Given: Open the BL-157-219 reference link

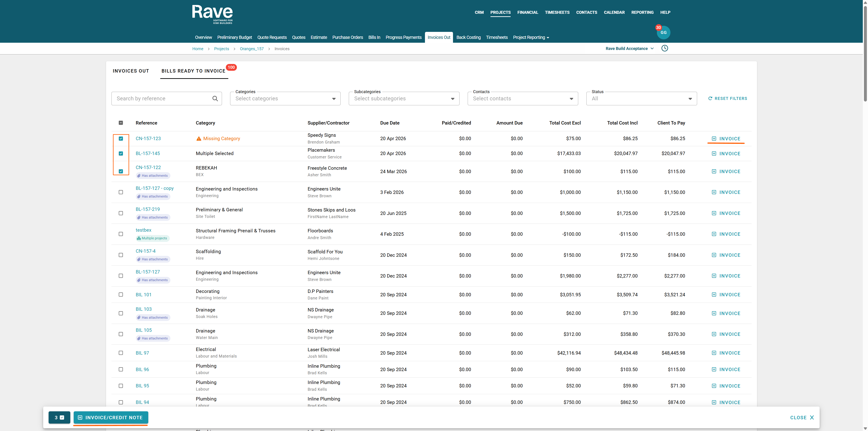Looking at the screenshot, I should coord(148,209).
